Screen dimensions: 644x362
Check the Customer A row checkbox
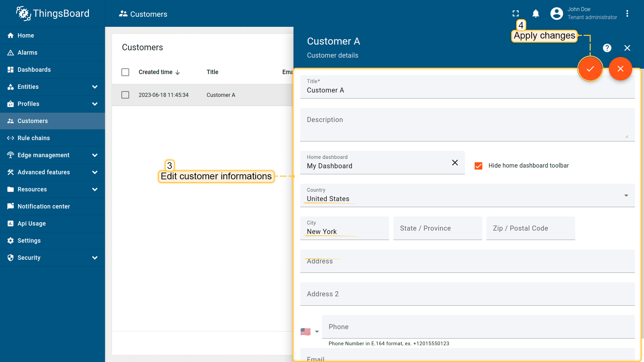pyautogui.click(x=125, y=95)
